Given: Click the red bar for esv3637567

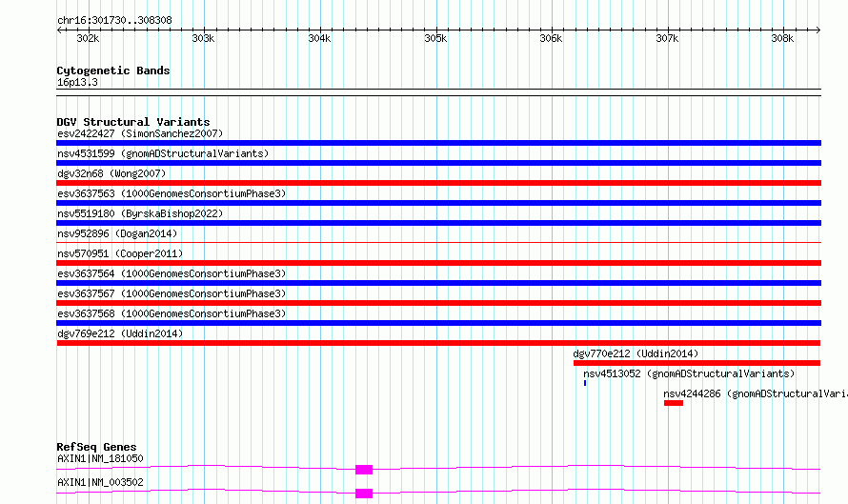Looking at the screenshot, I should pyautogui.click(x=438, y=303).
